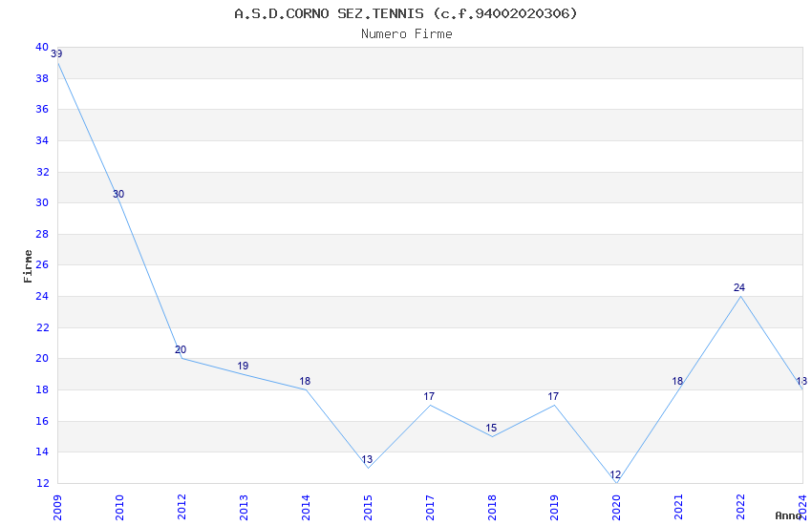This screenshot has width=812, height=525.
Task: Select the 2017 x-axis year label
Action: [x=430, y=508]
